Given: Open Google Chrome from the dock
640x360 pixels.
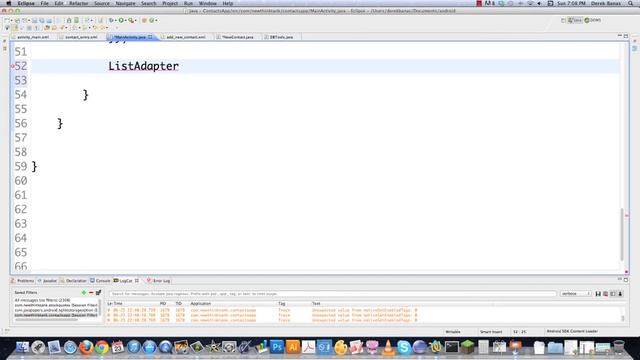Looking at the screenshot, I should coord(102,347).
